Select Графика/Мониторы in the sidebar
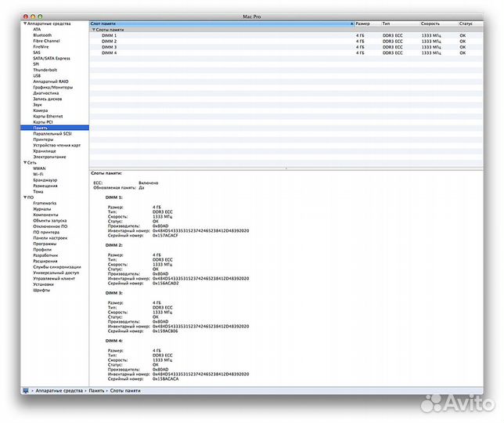 click(x=52, y=87)
